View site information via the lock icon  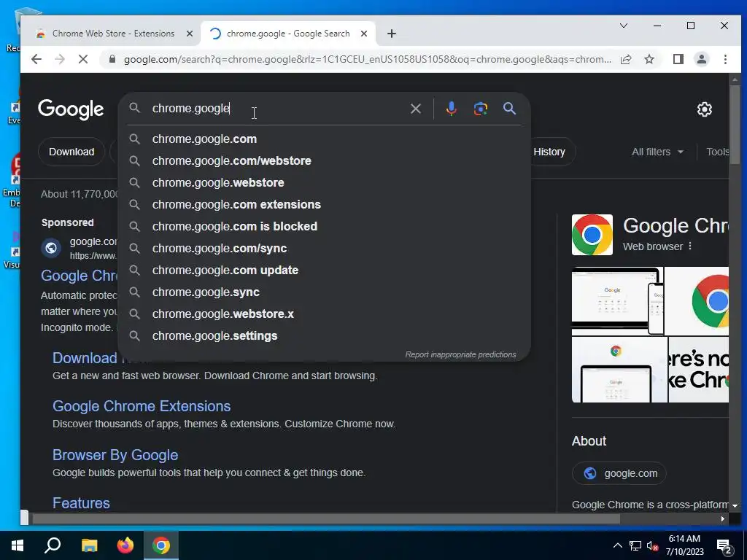coord(112,59)
